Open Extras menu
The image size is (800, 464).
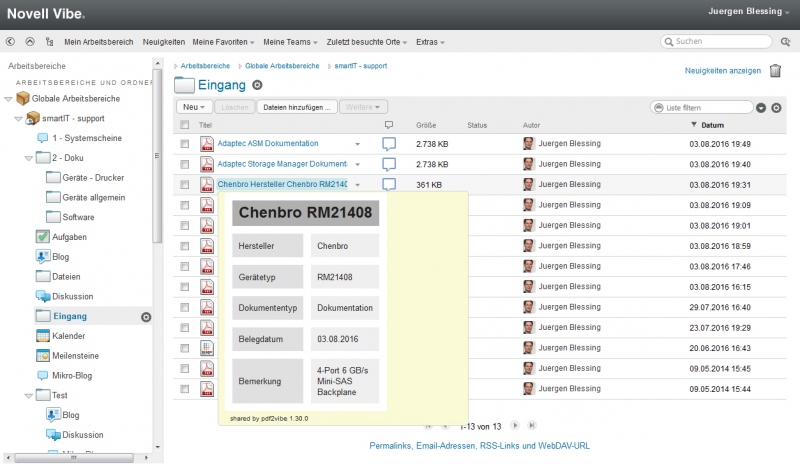click(x=430, y=42)
